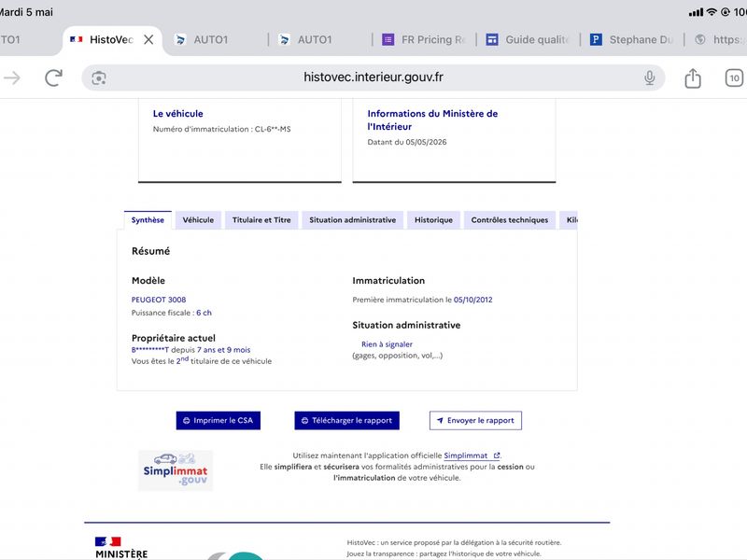Close the HistoVec browser tab
The image size is (747, 560).
pyautogui.click(x=148, y=39)
